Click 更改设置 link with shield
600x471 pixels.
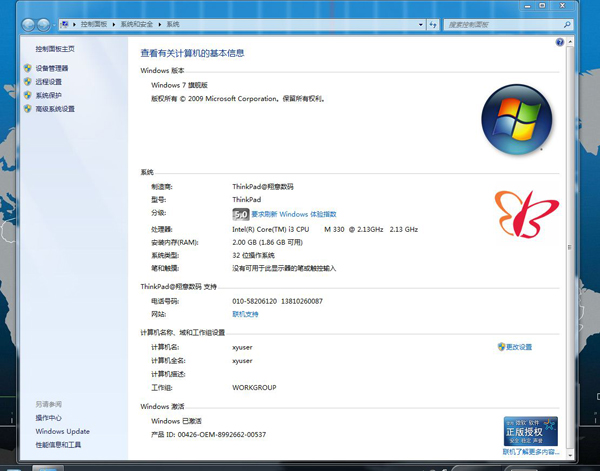(518, 347)
